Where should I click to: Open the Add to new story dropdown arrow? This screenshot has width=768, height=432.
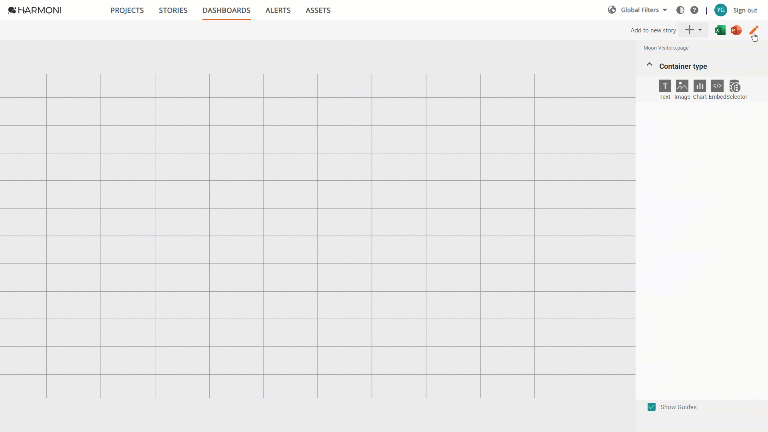[x=700, y=30]
